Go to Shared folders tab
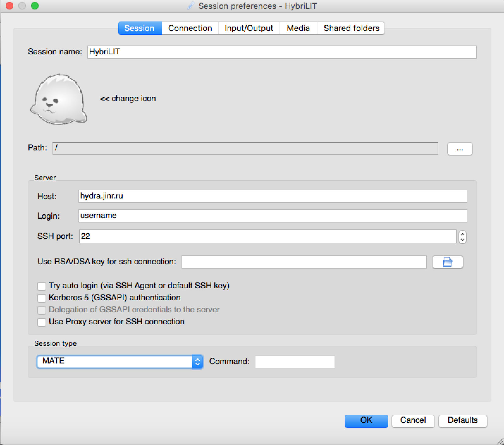 (x=351, y=28)
